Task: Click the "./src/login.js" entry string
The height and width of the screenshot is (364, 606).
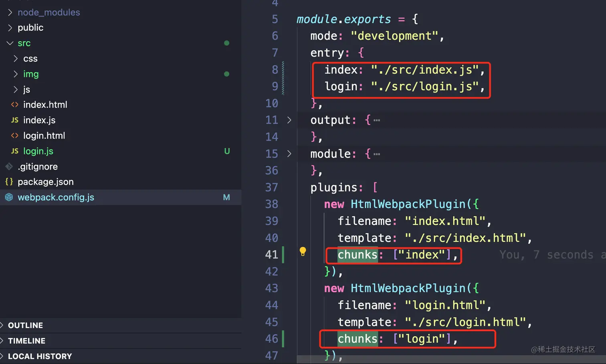Action: point(425,86)
